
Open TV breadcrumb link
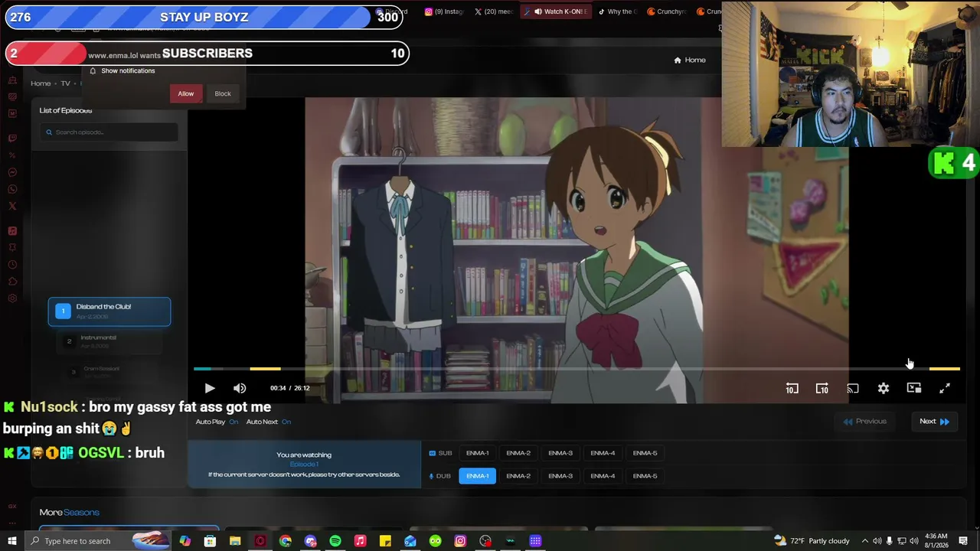[66, 83]
